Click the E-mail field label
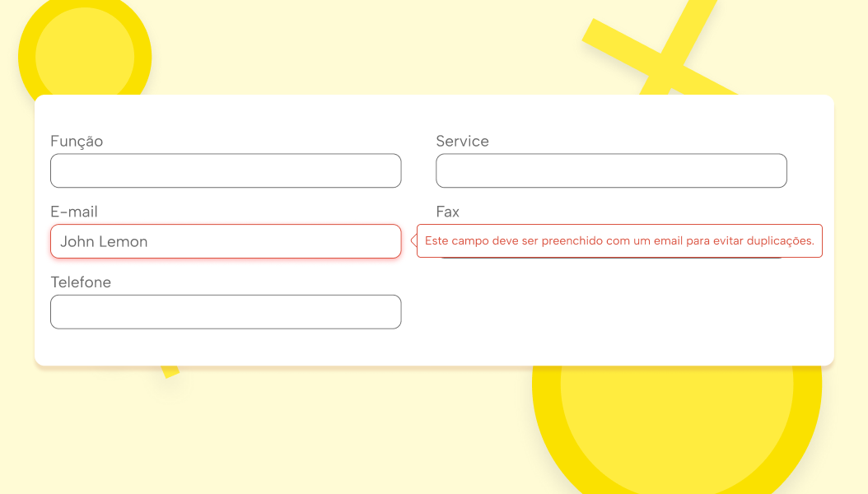Screen dimensions: 868x494 pyautogui.click(x=73, y=212)
